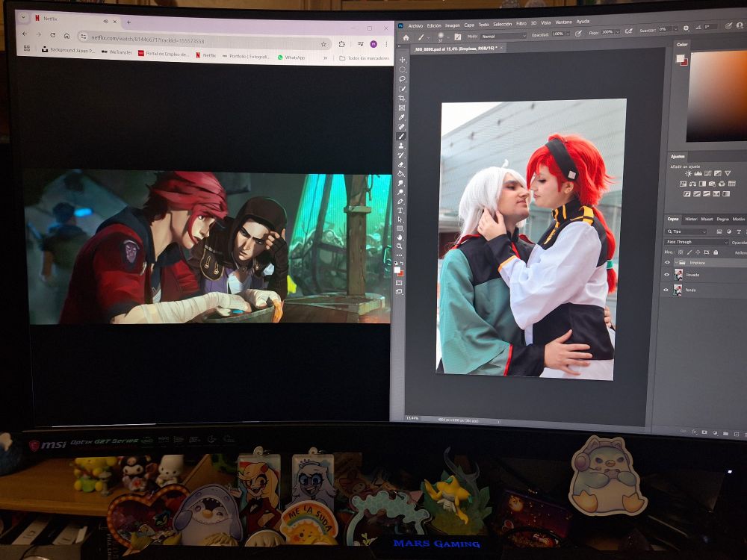
Task: Open Chrome profile avatar
Action: [373, 44]
